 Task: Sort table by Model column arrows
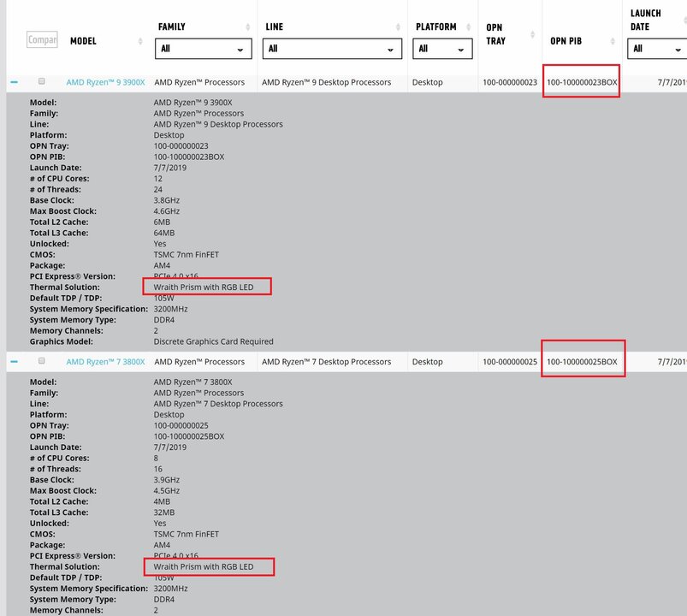[140, 41]
